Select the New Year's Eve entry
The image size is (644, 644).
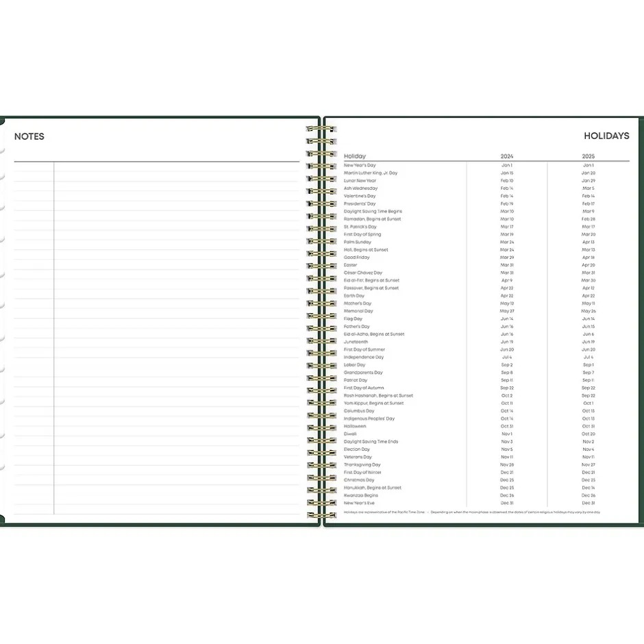click(x=359, y=503)
